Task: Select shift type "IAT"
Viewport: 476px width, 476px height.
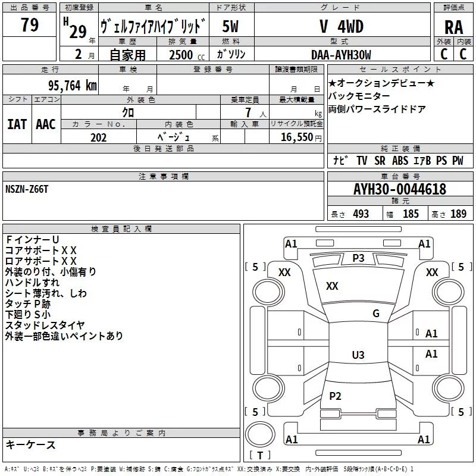Action: coord(17,124)
